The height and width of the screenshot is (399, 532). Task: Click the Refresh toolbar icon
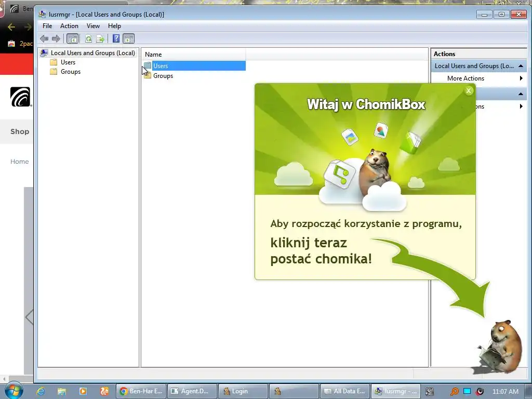tap(88, 38)
